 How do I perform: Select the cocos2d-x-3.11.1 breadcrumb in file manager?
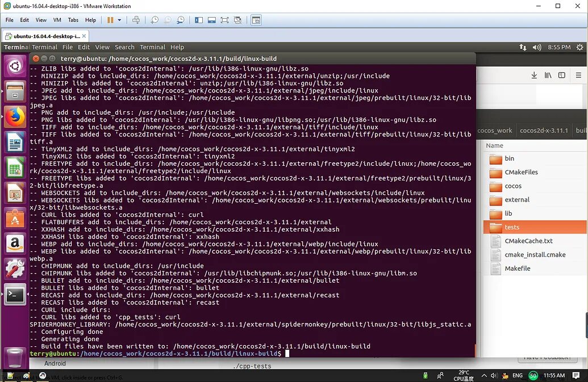[544, 131]
